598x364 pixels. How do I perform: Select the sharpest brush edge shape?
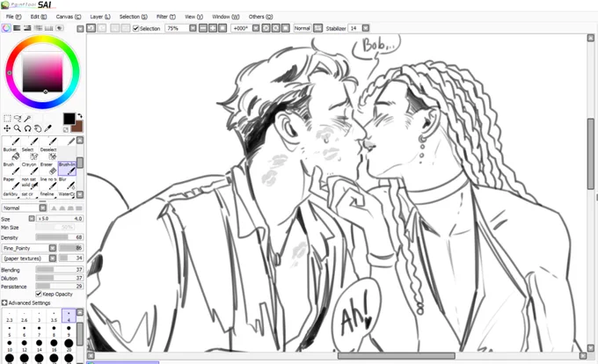tap(54, 208)
